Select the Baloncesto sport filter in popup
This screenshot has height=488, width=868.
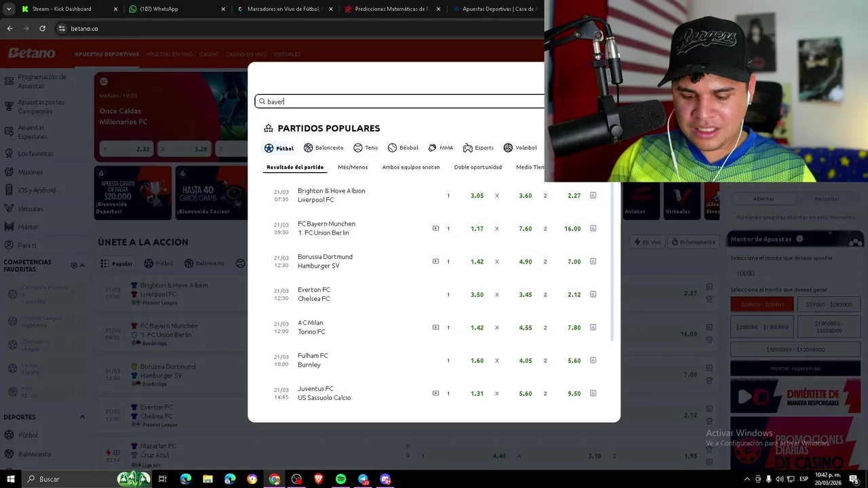coord(323,148)
